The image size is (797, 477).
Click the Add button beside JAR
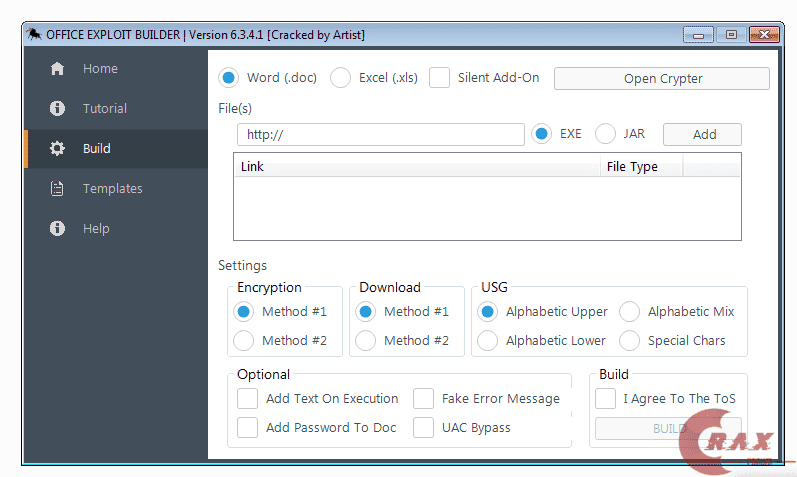(x=704, y=134)
